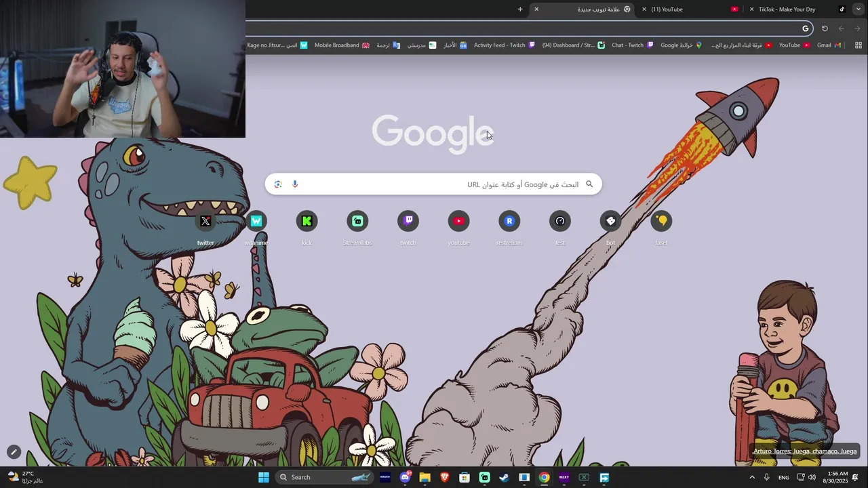This screenshot has height=488, width=868.
Task: Reload the current page
Action: point(825,28)
